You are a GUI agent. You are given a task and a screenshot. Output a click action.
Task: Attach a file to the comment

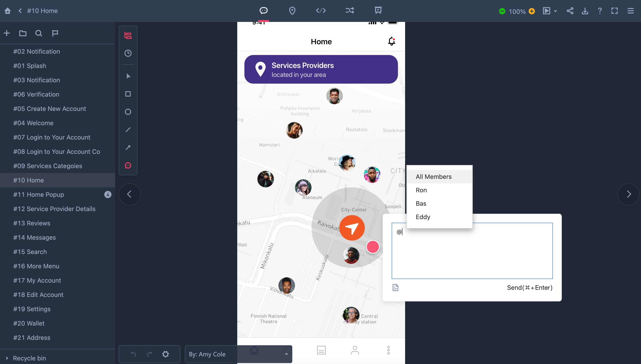pos(395,288)
